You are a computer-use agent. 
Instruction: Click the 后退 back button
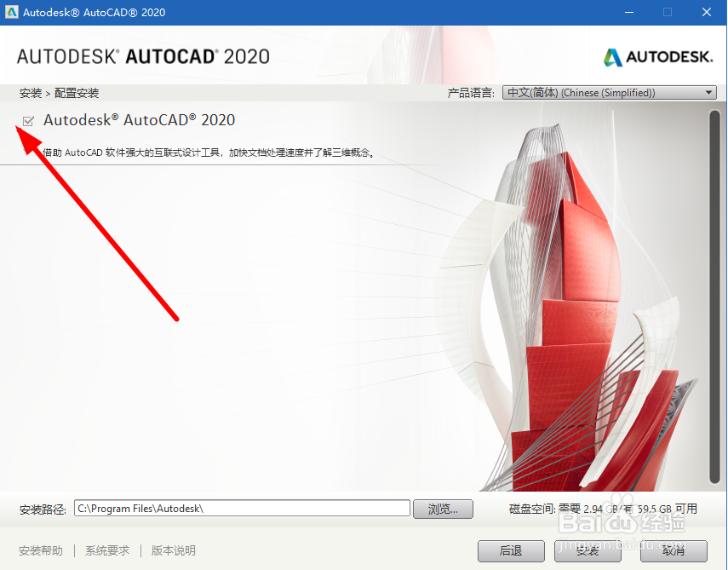511,551
